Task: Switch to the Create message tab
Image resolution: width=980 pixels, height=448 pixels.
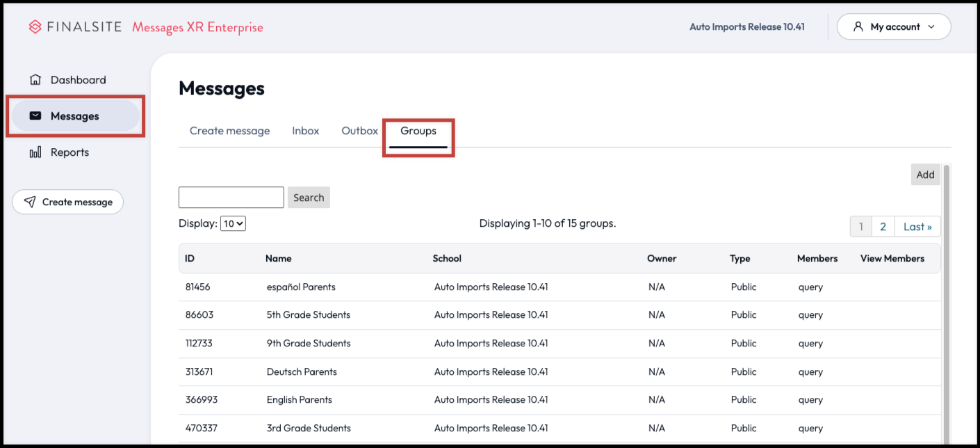Action: 229,131
